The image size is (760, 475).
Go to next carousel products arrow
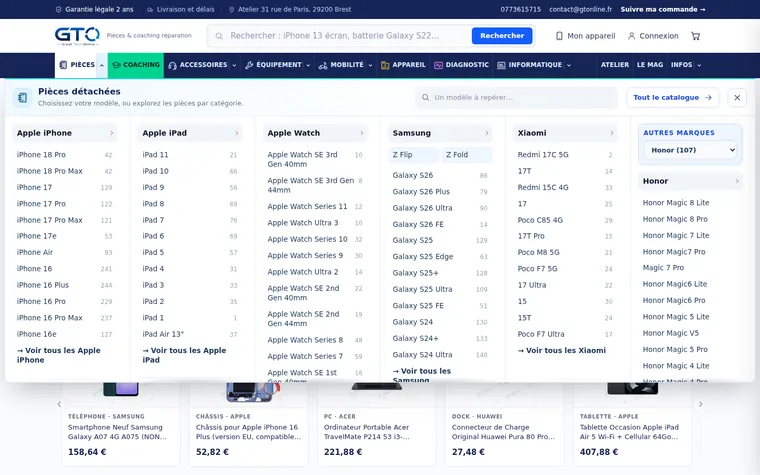tap(700, 404)
